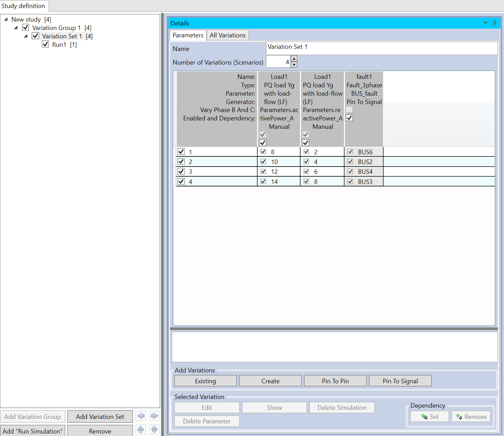Click the up arrow move icon

click(141, 429)
